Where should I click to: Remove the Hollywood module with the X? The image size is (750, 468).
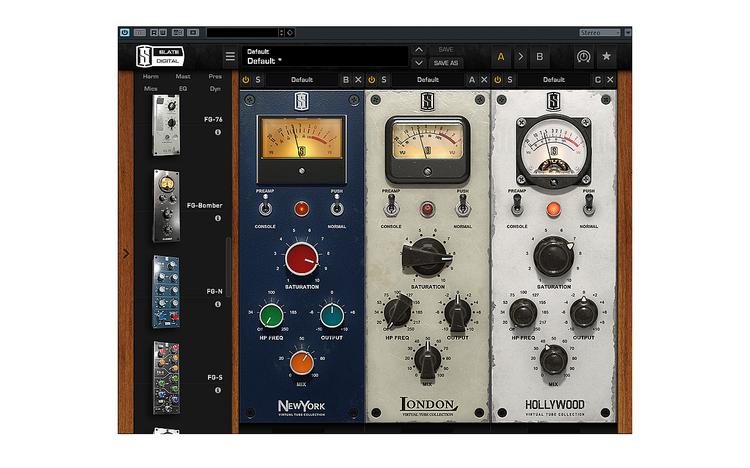click(610, 80)
